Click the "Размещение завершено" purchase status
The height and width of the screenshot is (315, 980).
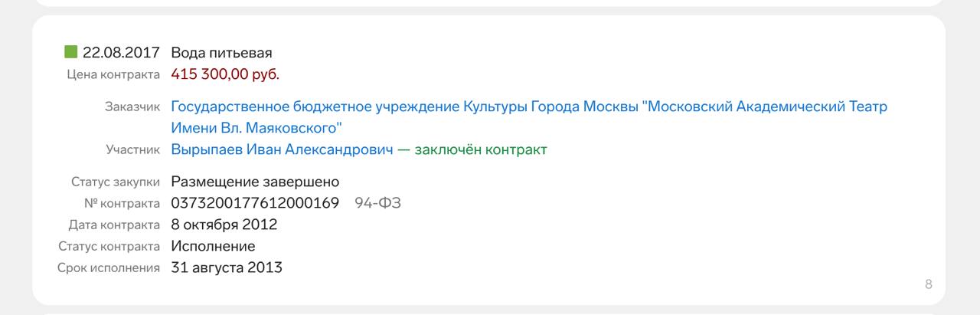pos(255,182)
